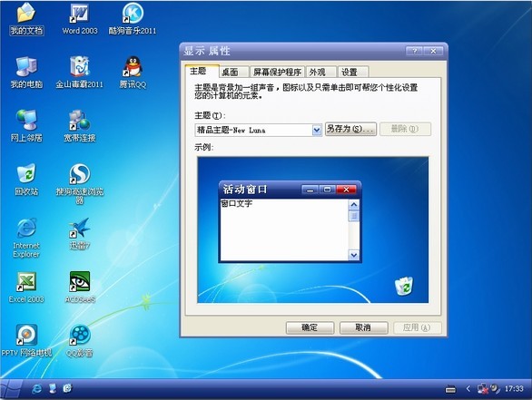Image resolution: width=532 pixels, height=400 pixels.
Task: Click the 活动窗口 preview title bar
Action: coord(291,190)
